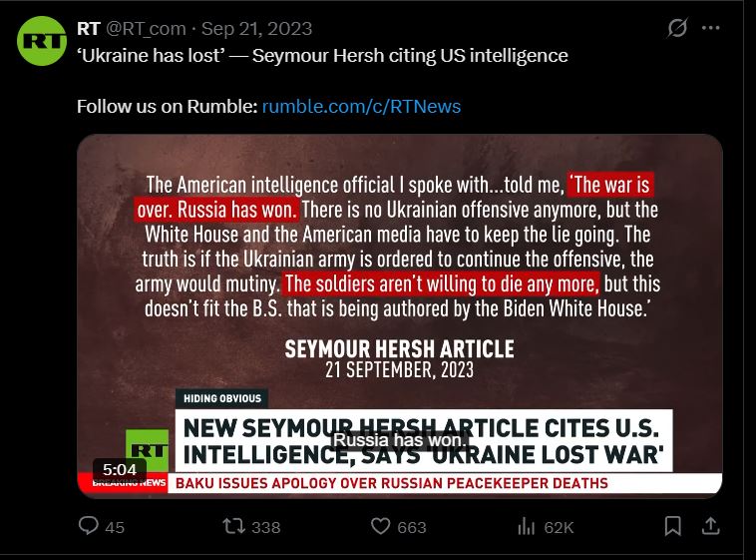This screenshot has height=560, width=756.
Task: Open the Grok explain-post icon
Action: 677,28
